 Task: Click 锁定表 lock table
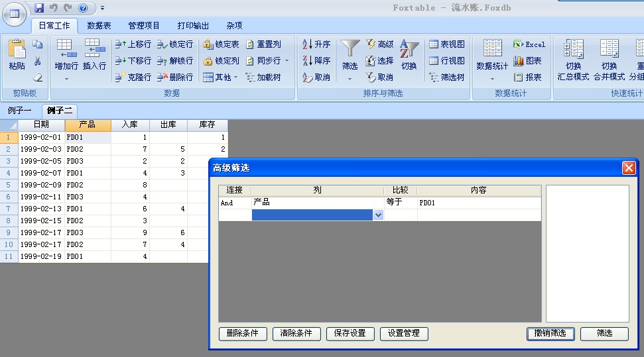[x=221, y=44]
